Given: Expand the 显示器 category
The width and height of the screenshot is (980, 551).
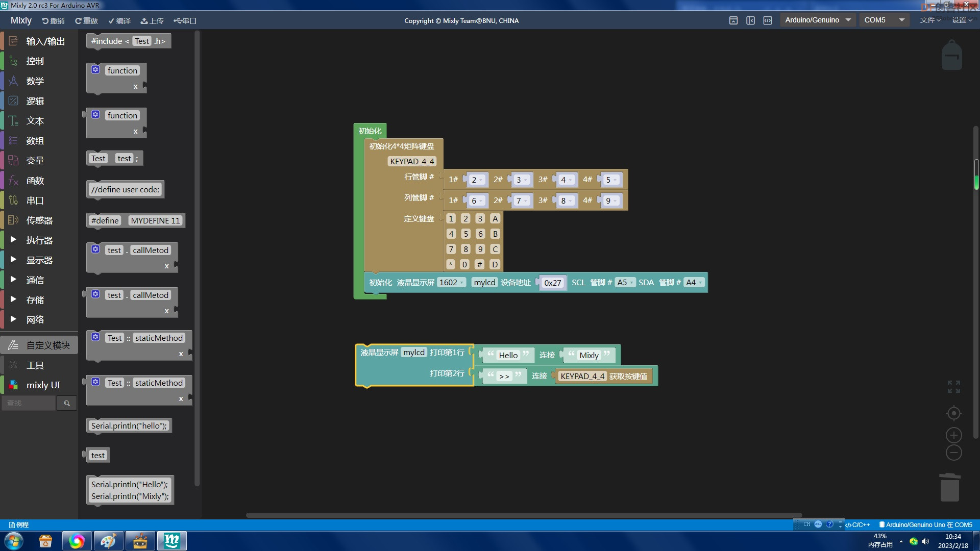Looking at the screenshot, I should (x=40, y=260).
